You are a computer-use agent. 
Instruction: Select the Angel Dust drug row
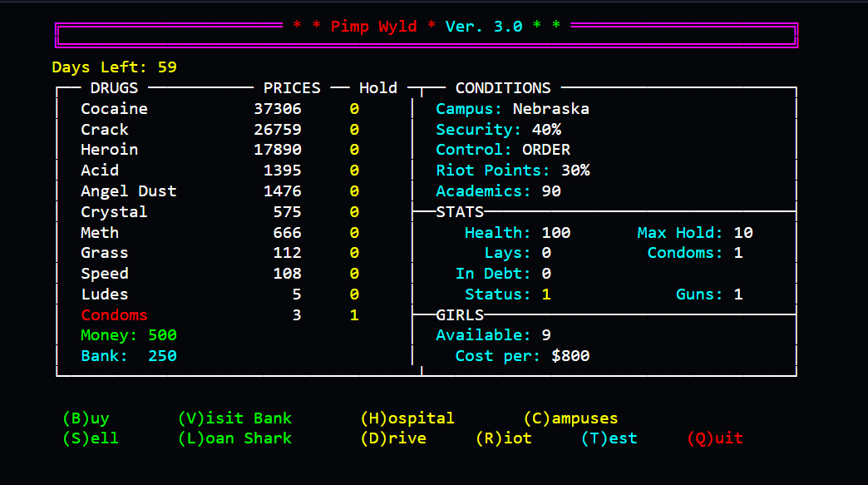pyautogui.click(x=219, y=191)
